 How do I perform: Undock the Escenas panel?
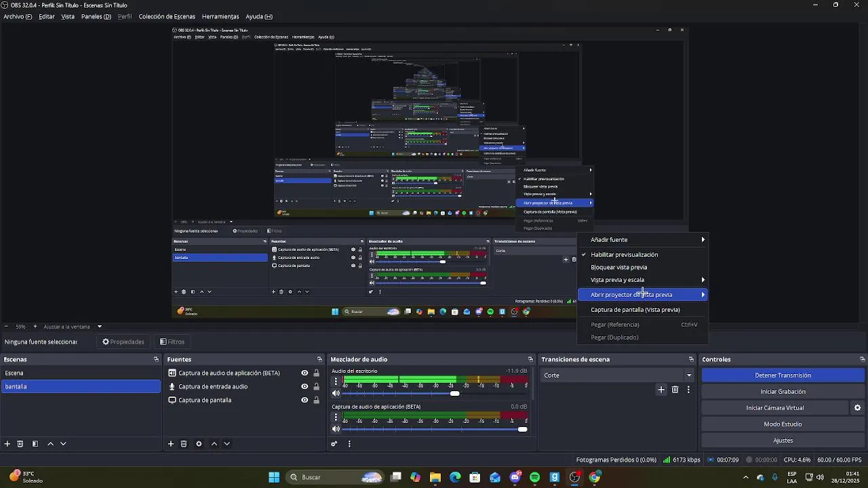(156, 359)
